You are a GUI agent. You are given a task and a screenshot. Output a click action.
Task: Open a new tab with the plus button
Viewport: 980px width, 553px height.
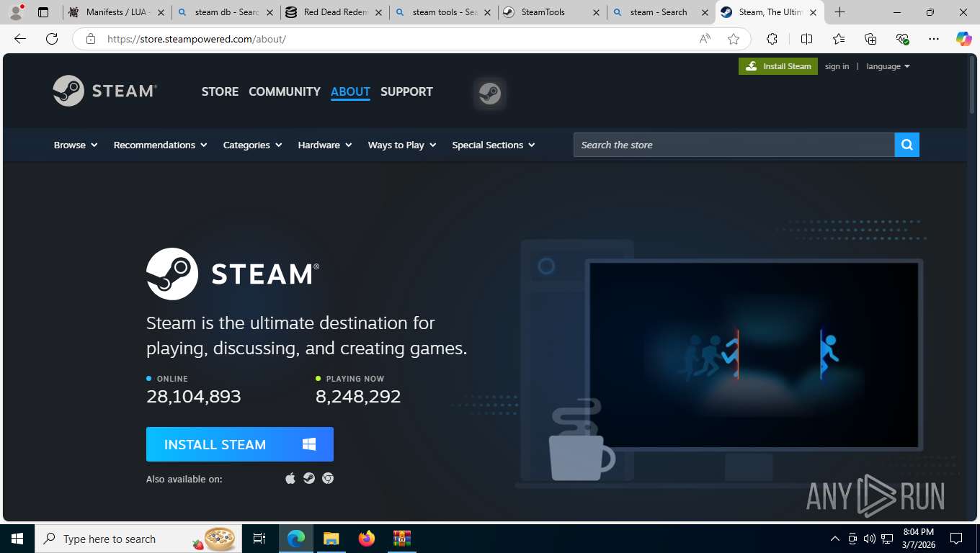[x=839, y=12]
